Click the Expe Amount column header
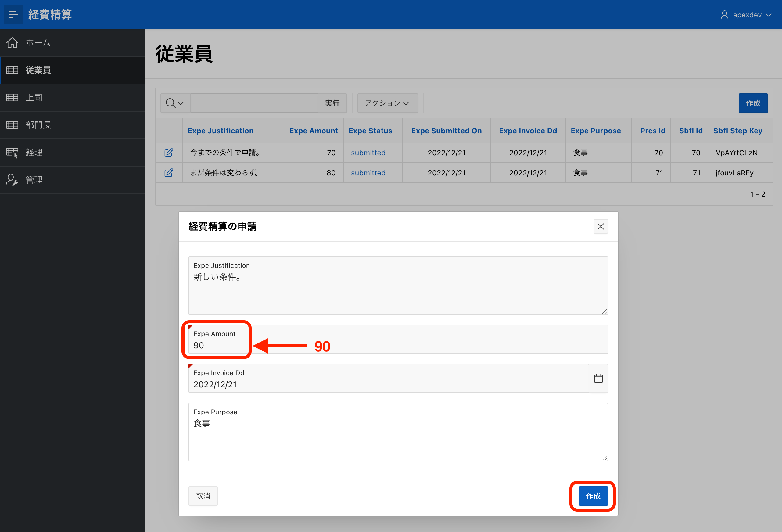This screenshot has width=782, height=532. coord(313,131)
